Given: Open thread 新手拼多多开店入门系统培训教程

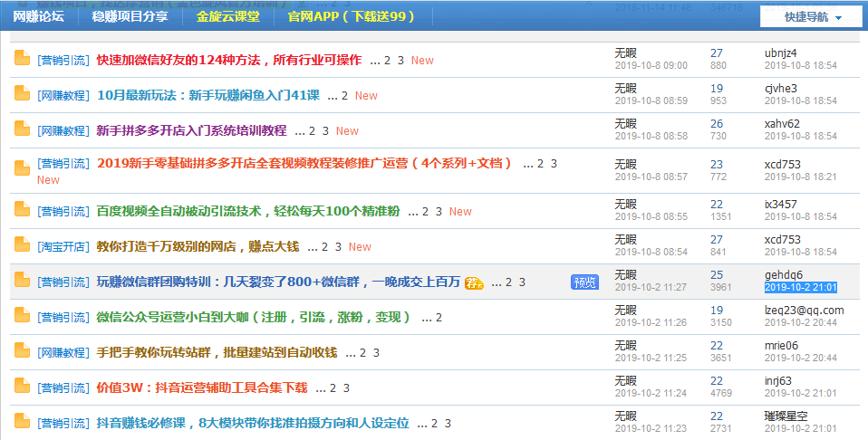Looking at the screenshot, I should tap(191, 130).
